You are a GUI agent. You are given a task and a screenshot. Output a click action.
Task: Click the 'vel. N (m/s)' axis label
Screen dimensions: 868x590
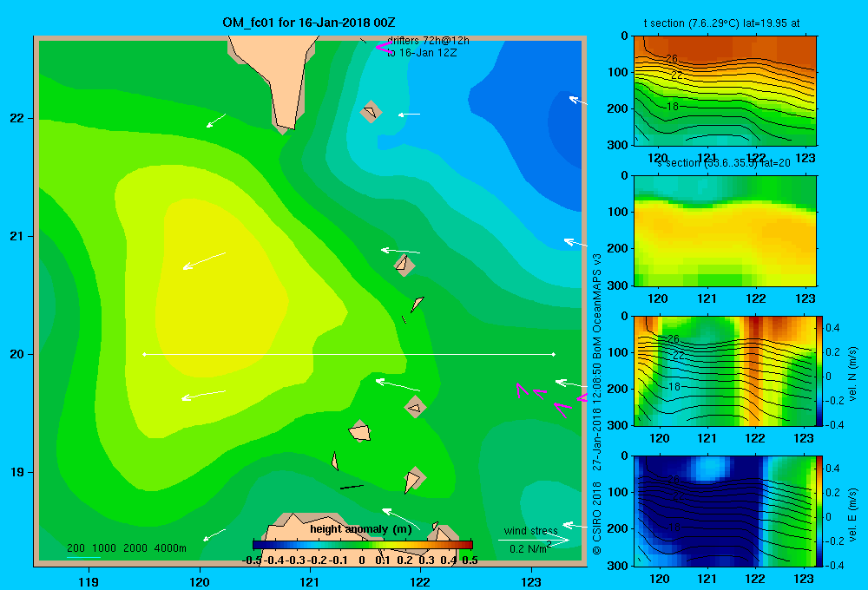[852, 374]
